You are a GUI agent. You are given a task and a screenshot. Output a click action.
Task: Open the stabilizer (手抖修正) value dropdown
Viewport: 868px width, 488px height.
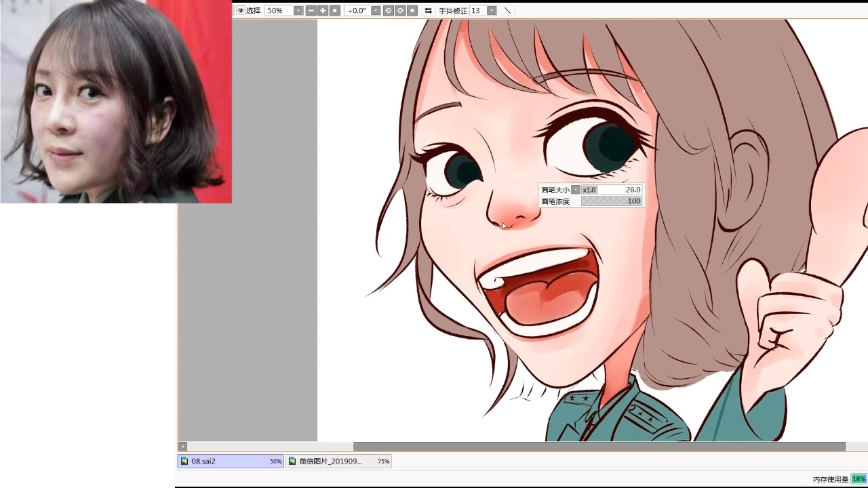[x=492, y=11]
